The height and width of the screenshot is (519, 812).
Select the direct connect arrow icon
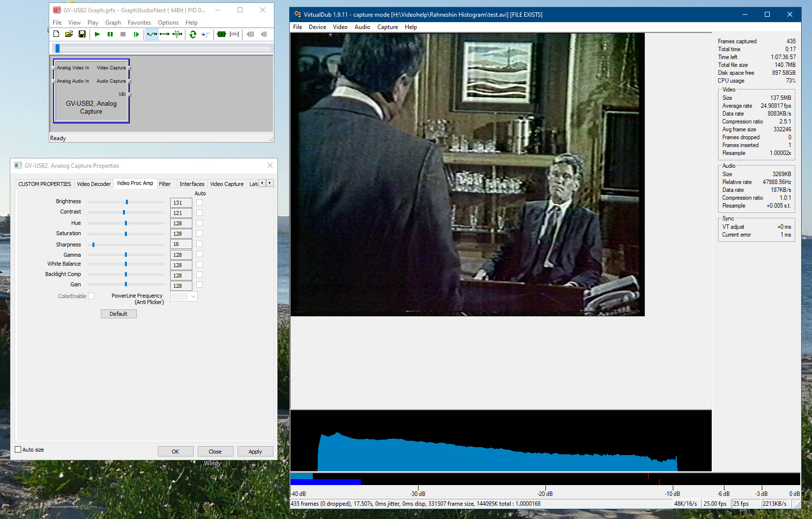pyautogui.click(x=165, y=34)
